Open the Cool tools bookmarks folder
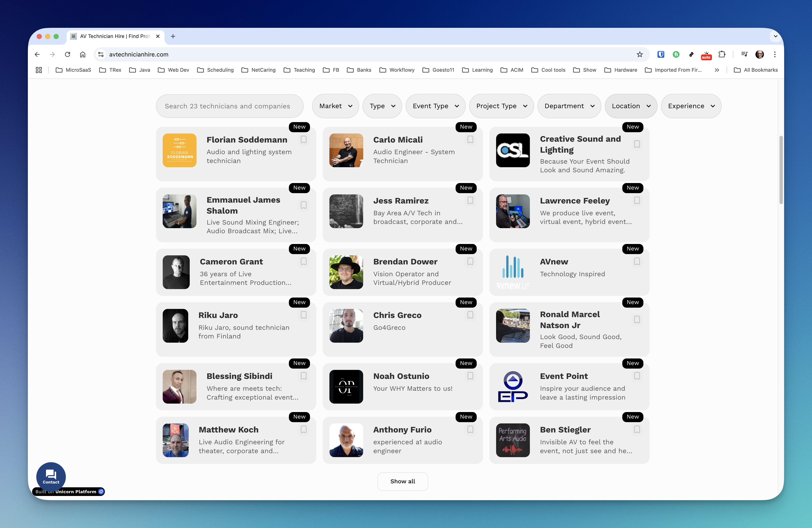Screen dimensions: 812x528 coord(548,70)
